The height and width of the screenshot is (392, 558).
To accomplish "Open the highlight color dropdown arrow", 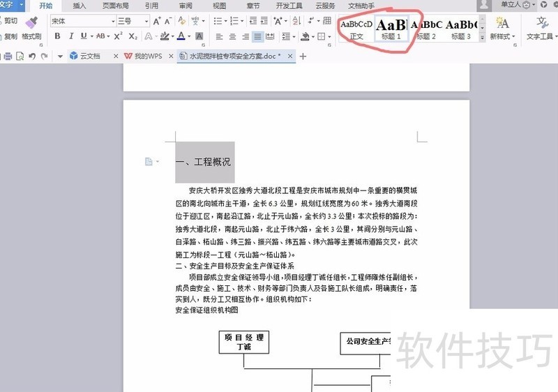I will (172, 36).
